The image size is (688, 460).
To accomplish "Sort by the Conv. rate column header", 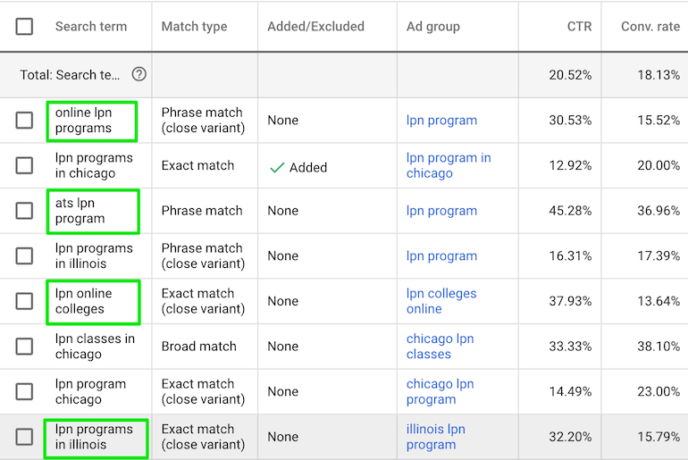I will [650, 27].
